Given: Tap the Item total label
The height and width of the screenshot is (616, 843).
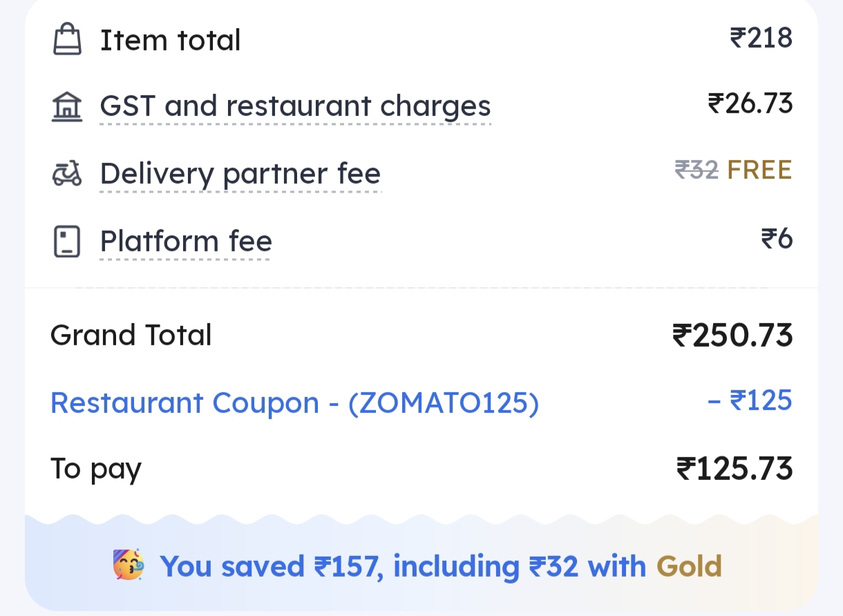Looking at the screenshot, I should click(x=170, y=40).
